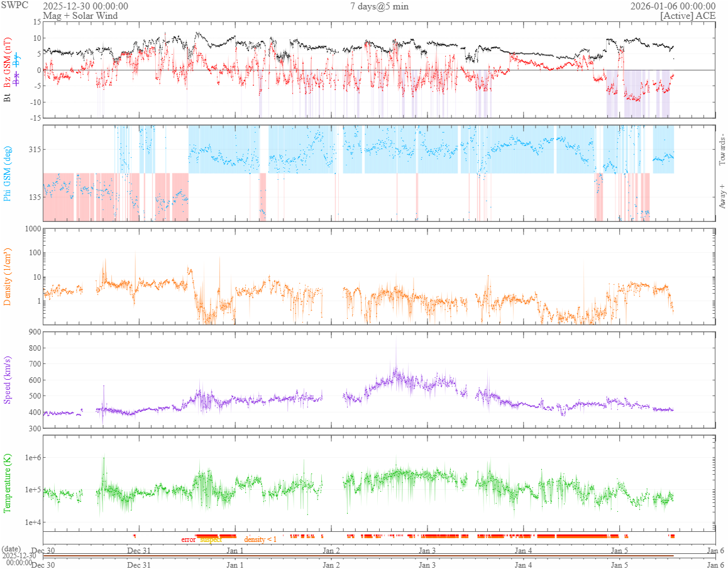Toggle the Temperature (K) axis label
Screen dimensions: 728x569
pos(7,483)
